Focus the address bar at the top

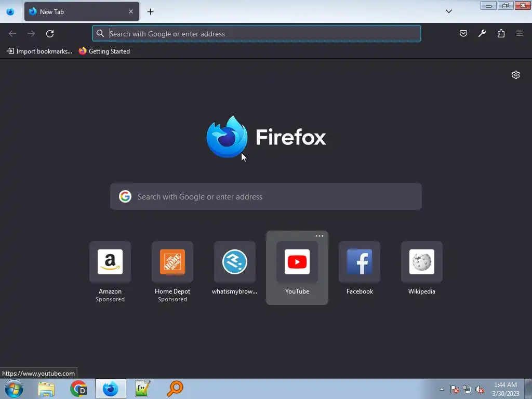[257, 34]
